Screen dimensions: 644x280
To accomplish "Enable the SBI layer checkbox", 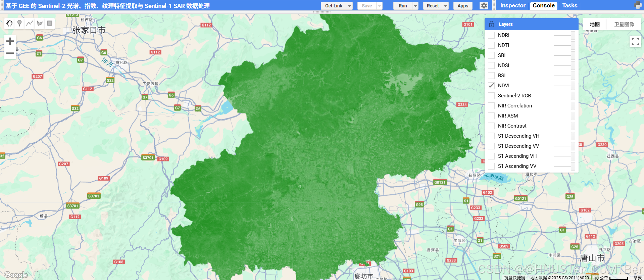I will [x=491, y=55].
